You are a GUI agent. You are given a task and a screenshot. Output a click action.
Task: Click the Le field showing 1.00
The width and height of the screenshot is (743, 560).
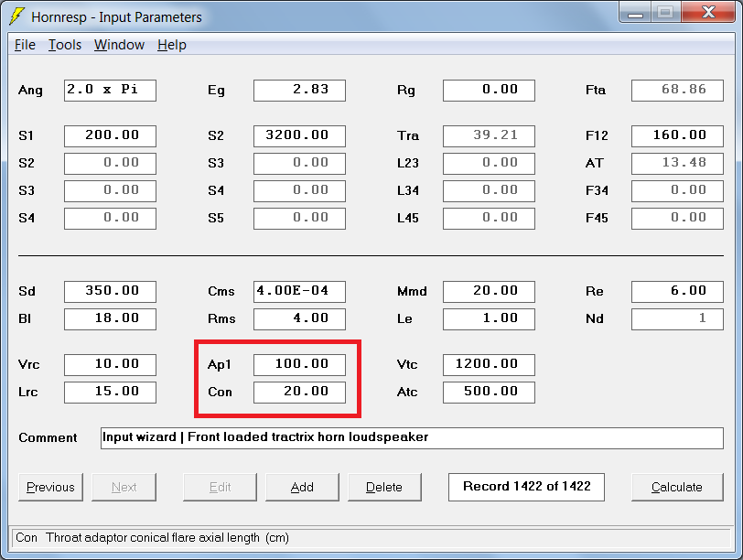[489, 318]
